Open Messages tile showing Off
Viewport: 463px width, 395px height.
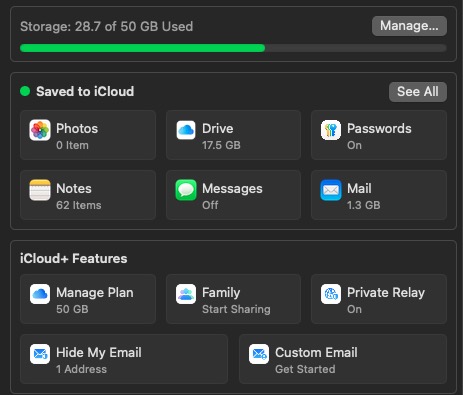pos(233,195)
